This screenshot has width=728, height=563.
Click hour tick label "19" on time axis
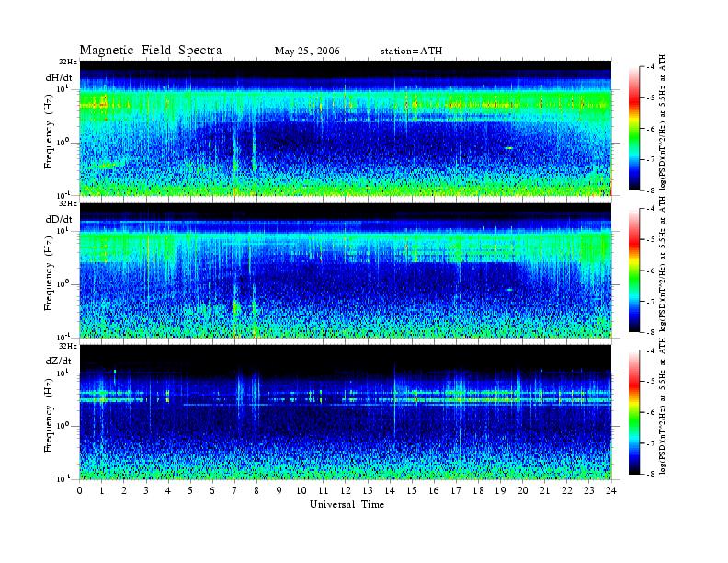pos(500,490)
